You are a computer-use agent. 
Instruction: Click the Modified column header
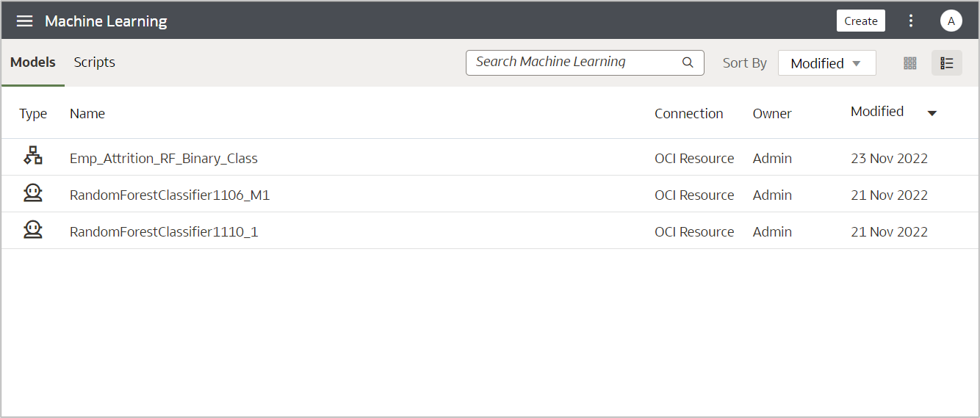point(877,112)
